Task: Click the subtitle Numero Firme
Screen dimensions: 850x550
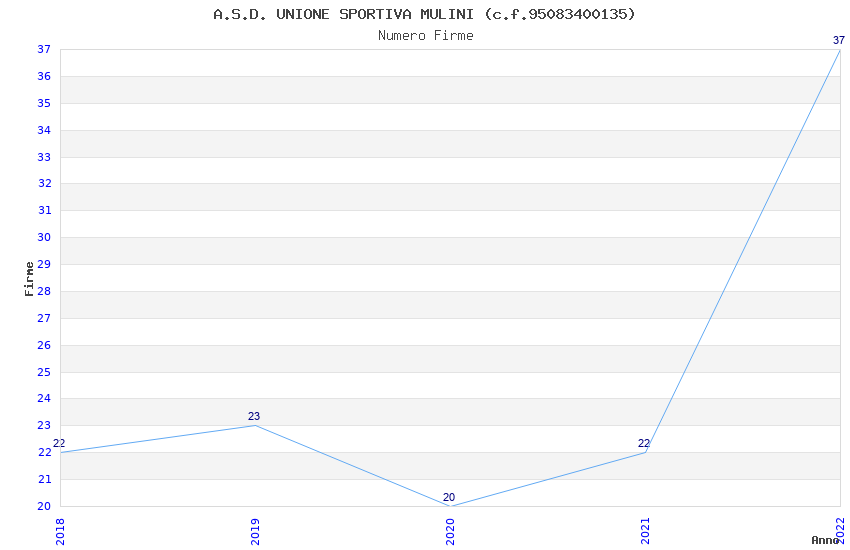Action: [x=426, y=35]
